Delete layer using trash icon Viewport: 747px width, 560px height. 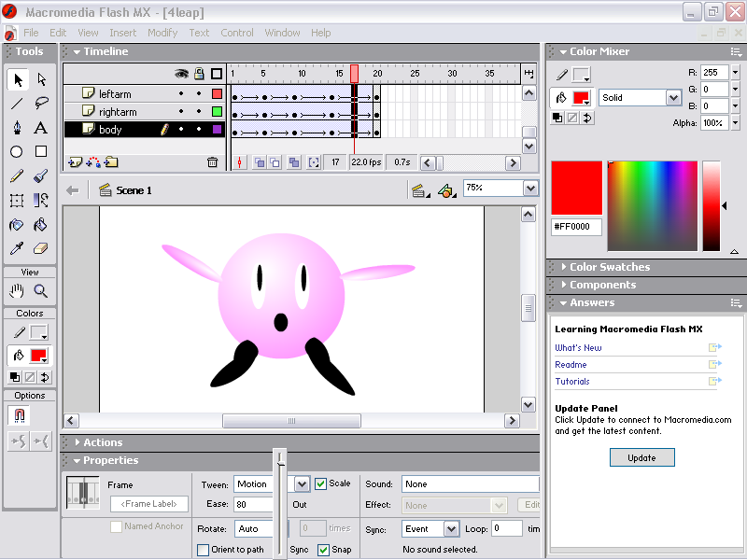point(212,162)
